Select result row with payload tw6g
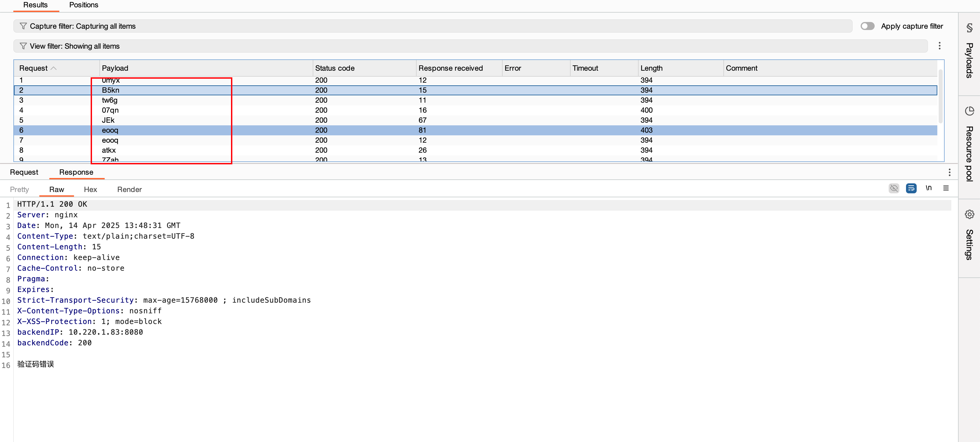Viewport: 980px width, 442px height. tap(476, 100)
